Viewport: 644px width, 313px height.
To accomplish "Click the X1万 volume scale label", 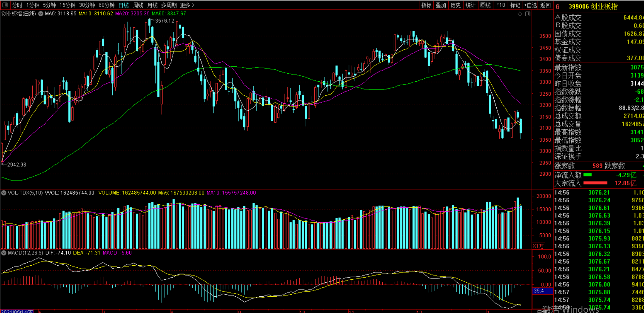I will coord(539,246).
